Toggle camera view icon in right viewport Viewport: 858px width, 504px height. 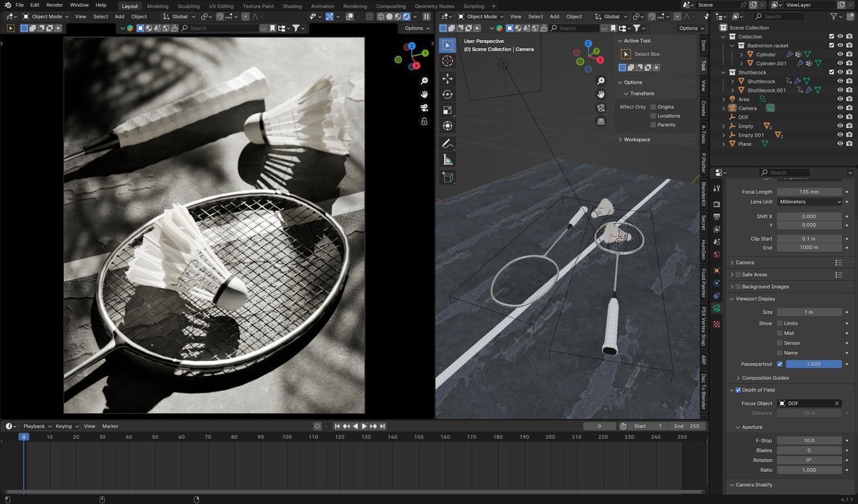pos(601,108)
